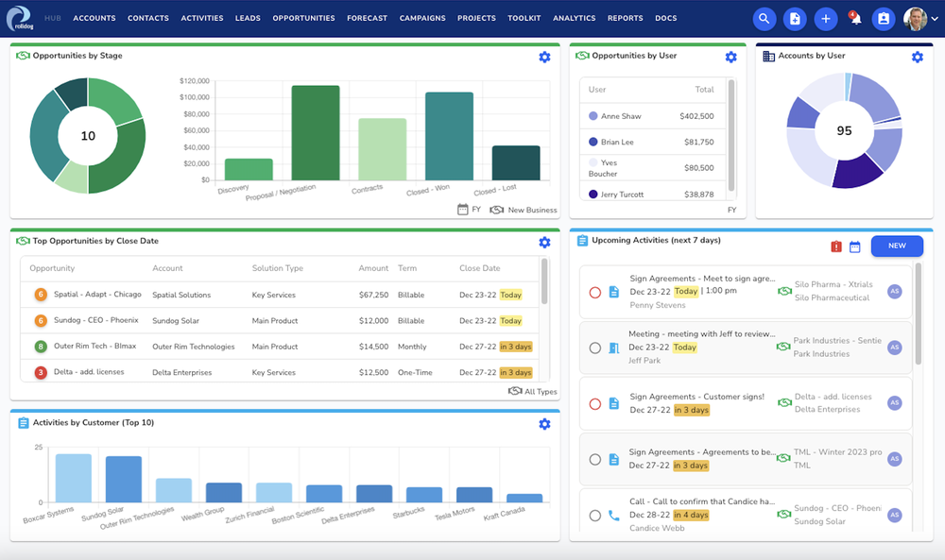Screen dimensions: 945x560
Task: Click red alert icon in Upcoming Activities
Action: (x=836, y=246)
